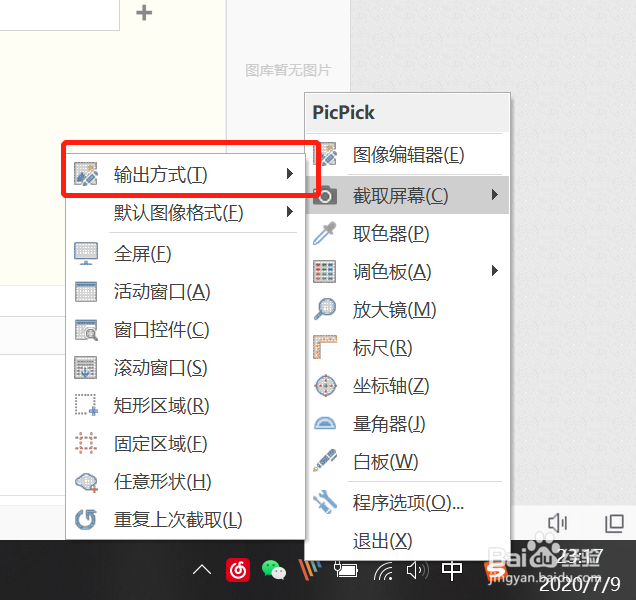
Task: Choose 滚动窗口(S) capture entry
Action: [185, 368]
